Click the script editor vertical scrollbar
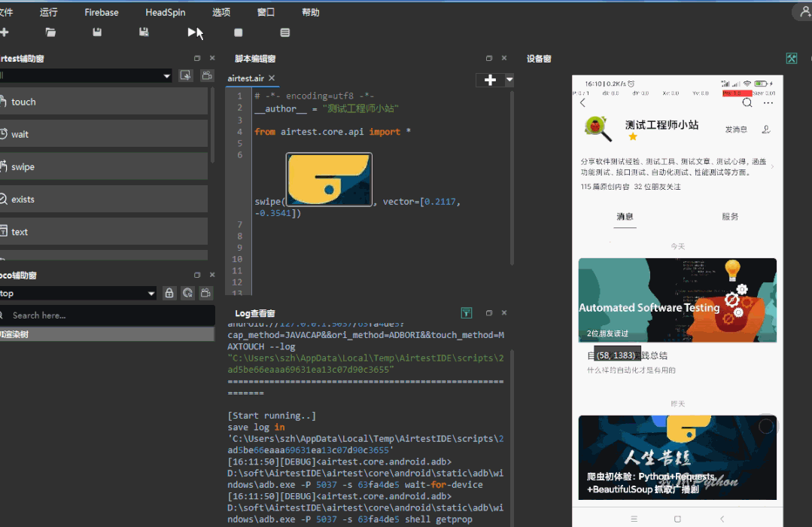The image size is (812, 527). coord(512,178)
